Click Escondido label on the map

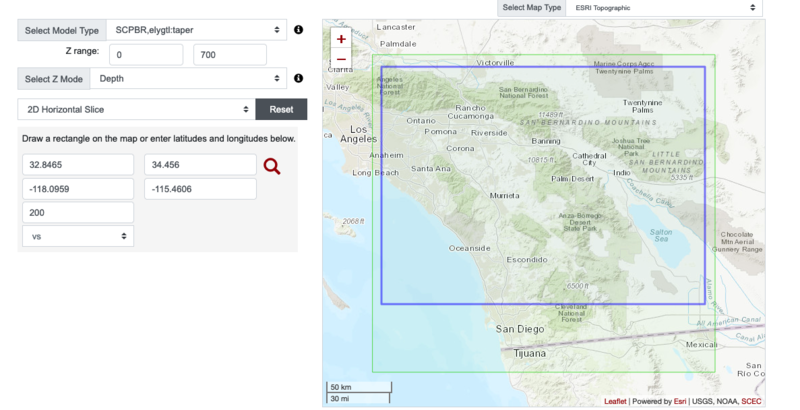point(527,260)
